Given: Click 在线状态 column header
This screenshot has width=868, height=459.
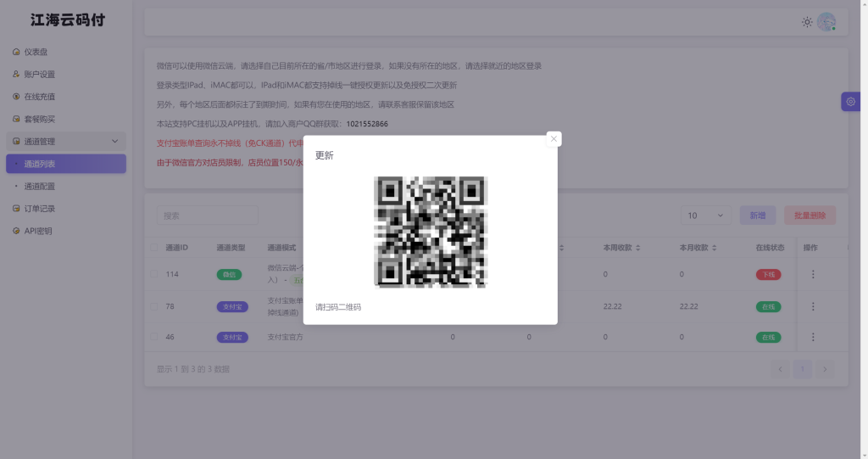Looking at the screenshot, I should 770,248.
